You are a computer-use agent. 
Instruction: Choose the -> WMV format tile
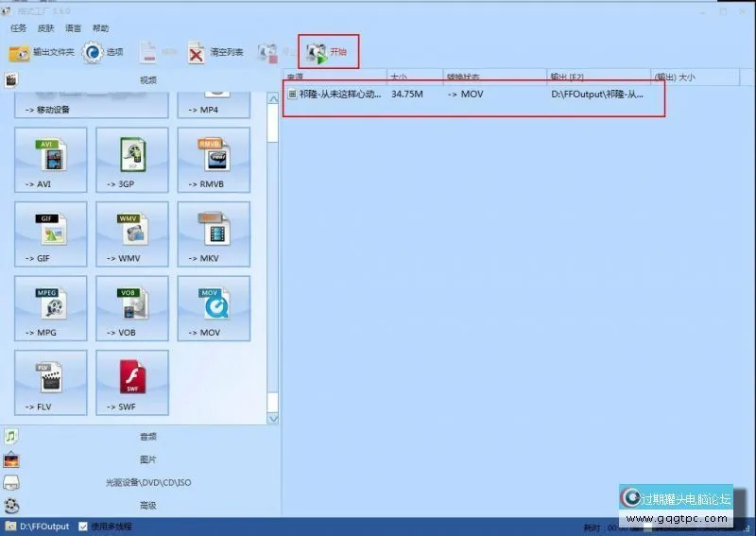tap(132, 234)
